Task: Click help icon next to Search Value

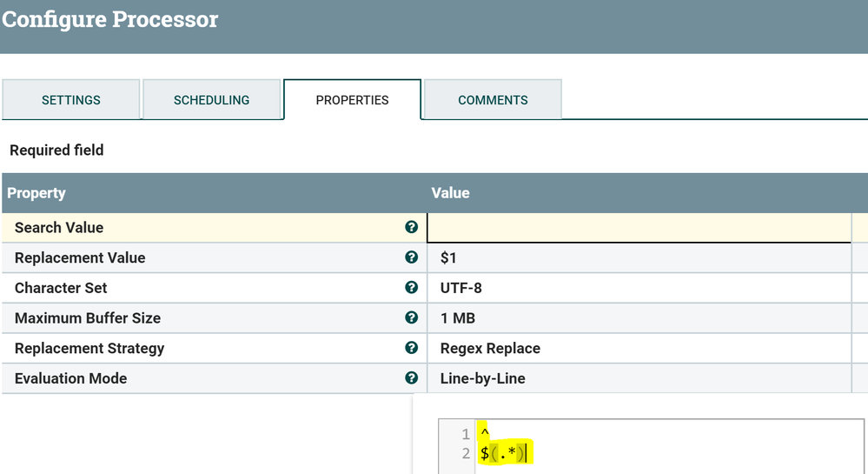Action: coord(412,227)
